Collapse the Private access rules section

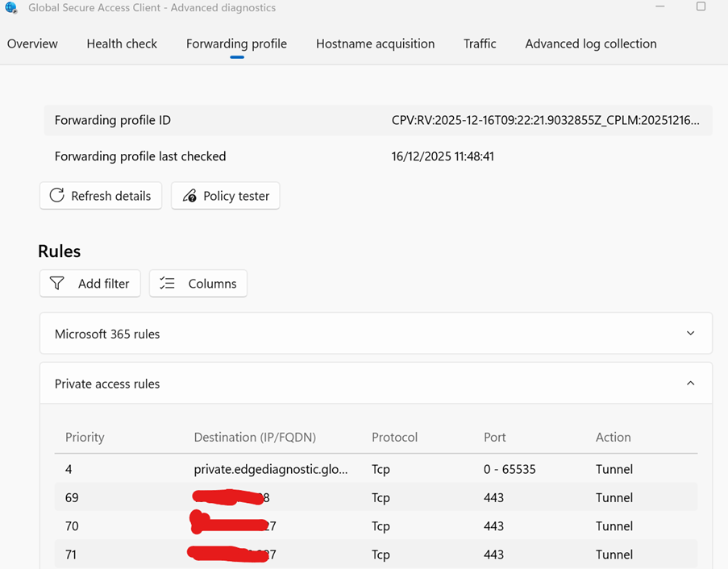click(690, 384)
